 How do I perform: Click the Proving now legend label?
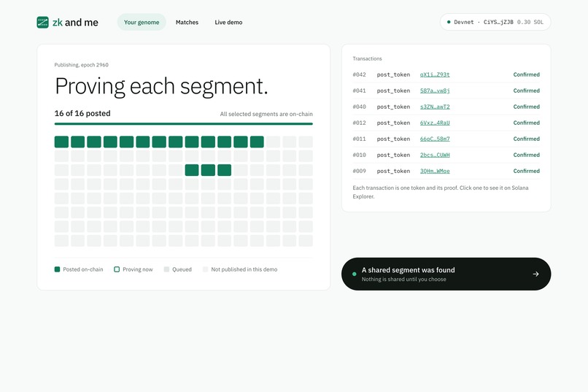(138, 269)
